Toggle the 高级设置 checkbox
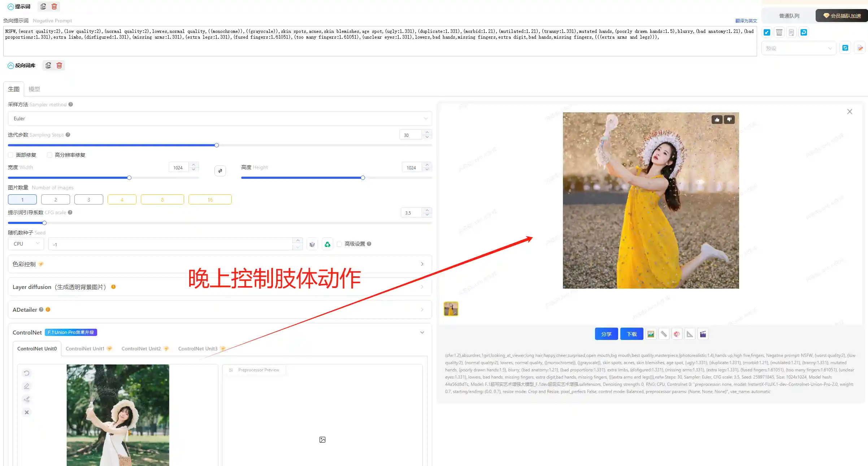The image size is (868, 466). click(339, 244)
